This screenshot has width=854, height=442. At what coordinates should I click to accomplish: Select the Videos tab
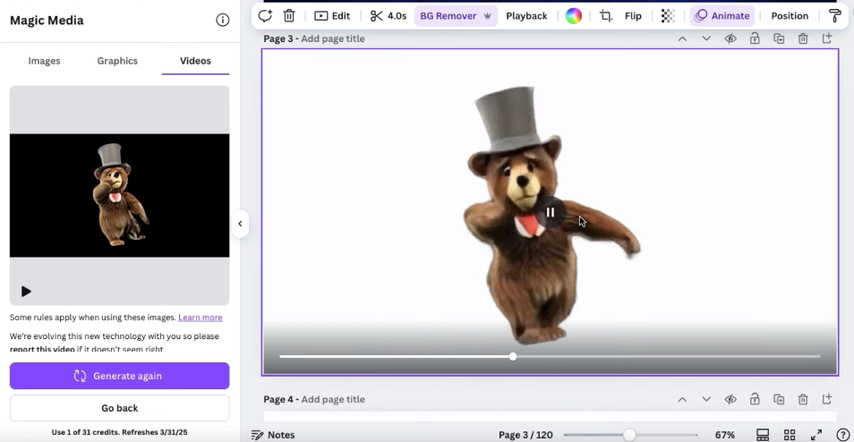point(196,61)
